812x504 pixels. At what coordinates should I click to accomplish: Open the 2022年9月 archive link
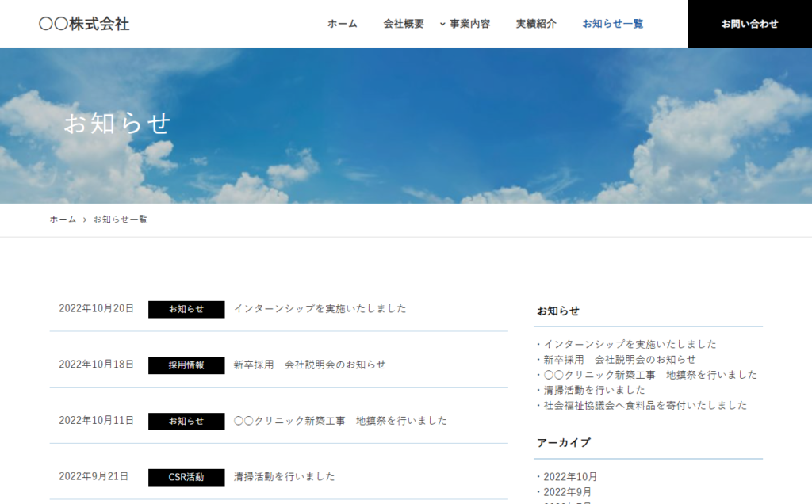[567, 492]
